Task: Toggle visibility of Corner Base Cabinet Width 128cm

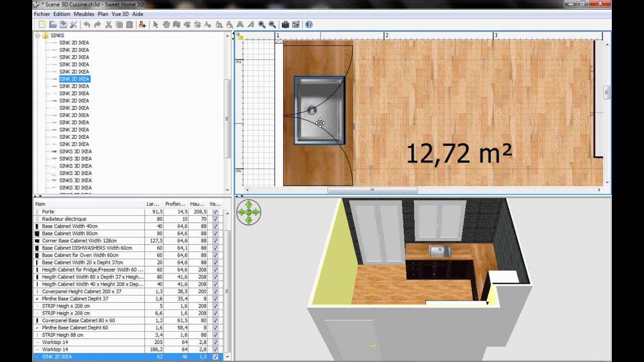Action: pos(215,241)
